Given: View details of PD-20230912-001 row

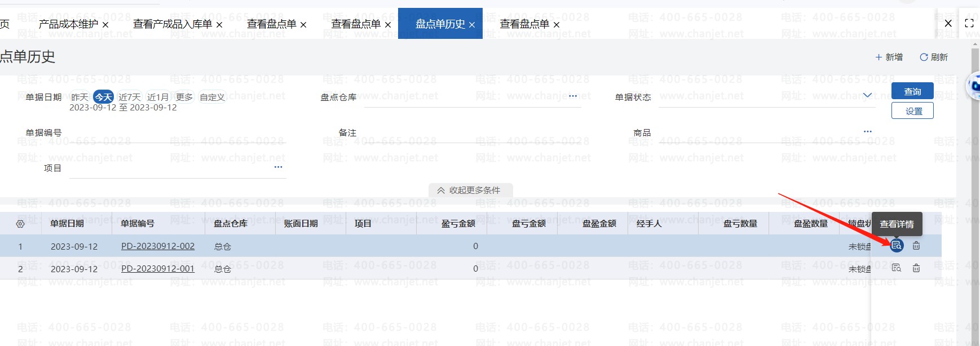Looking at the screenshot, I should click(x=897, y=268).
